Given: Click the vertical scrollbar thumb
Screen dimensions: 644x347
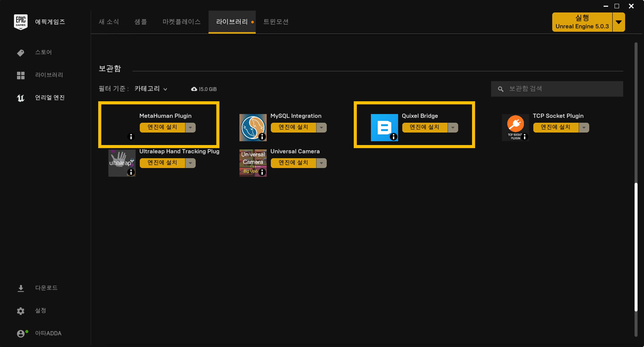Looking at the screenshot, I should click(636, 247).
